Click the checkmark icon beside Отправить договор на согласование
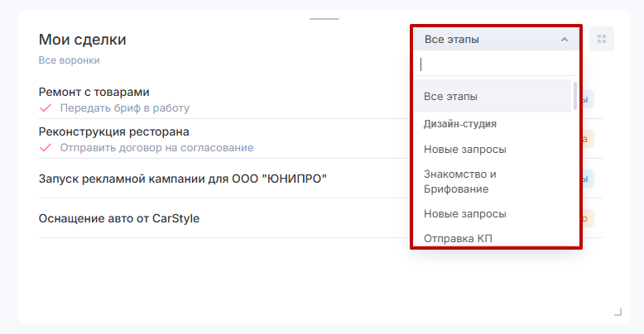644x334 pixels. 46,147
